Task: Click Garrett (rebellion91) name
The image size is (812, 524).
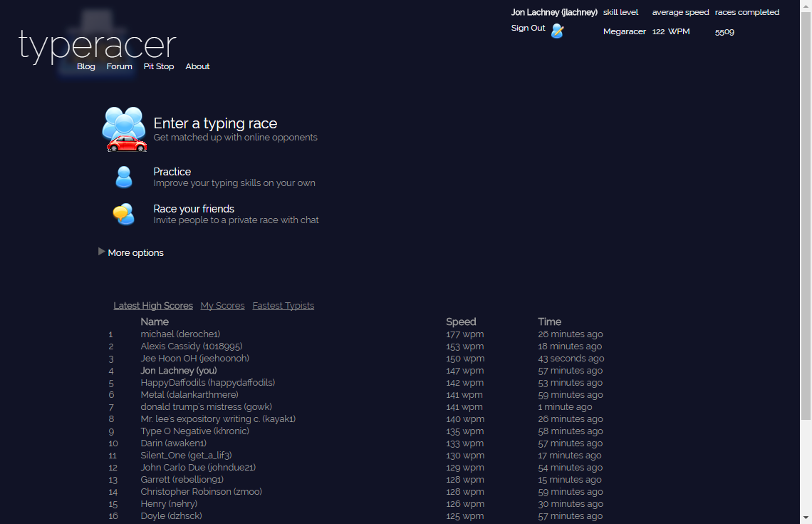Action: (x=182, y=479)
